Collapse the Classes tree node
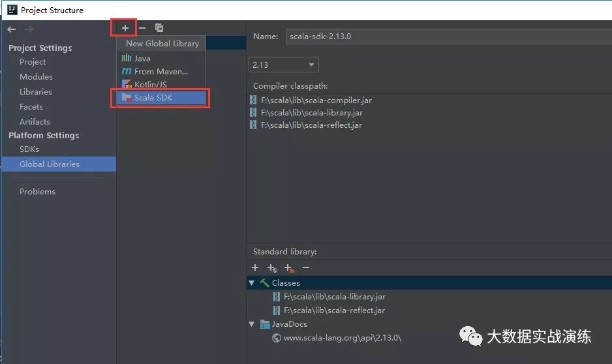 click(252, 283)
